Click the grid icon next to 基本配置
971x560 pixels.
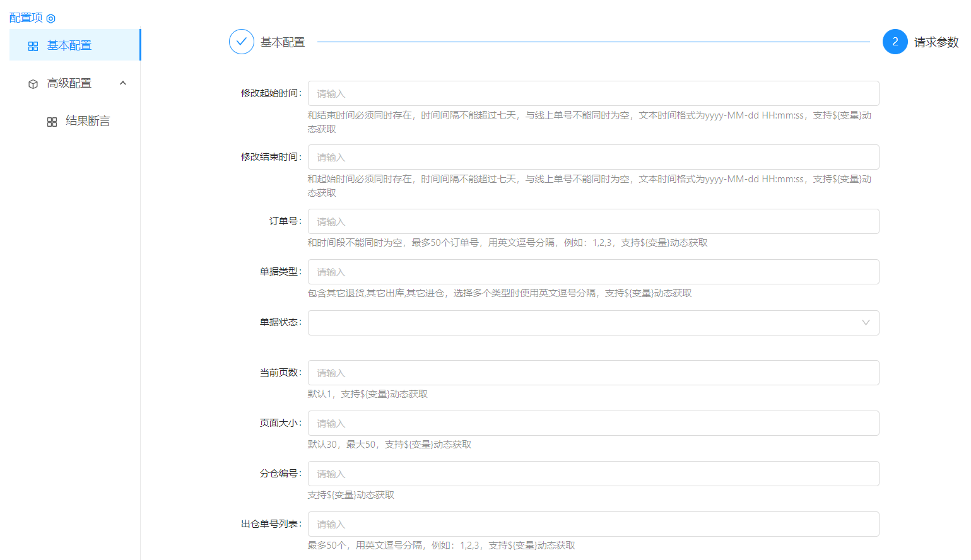tap(33, 46)
